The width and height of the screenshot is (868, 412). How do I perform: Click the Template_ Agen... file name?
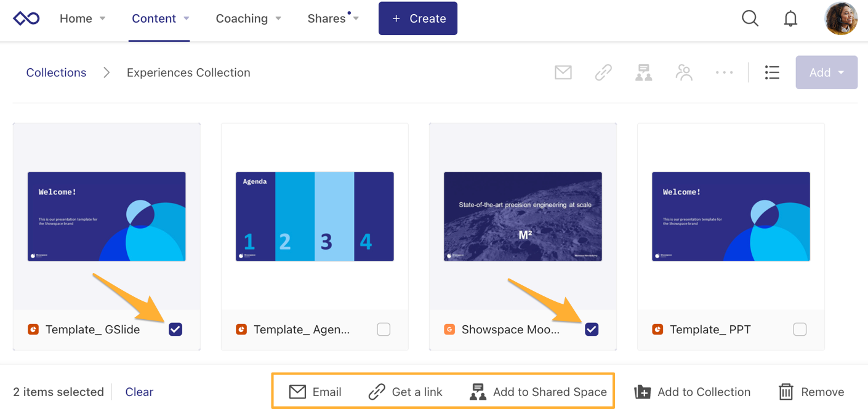302,330
